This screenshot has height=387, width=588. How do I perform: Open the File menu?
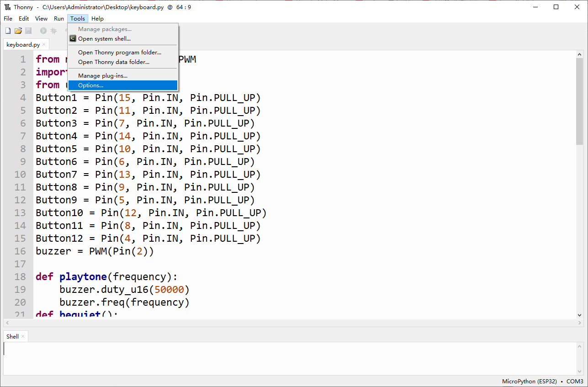(8, 19)
